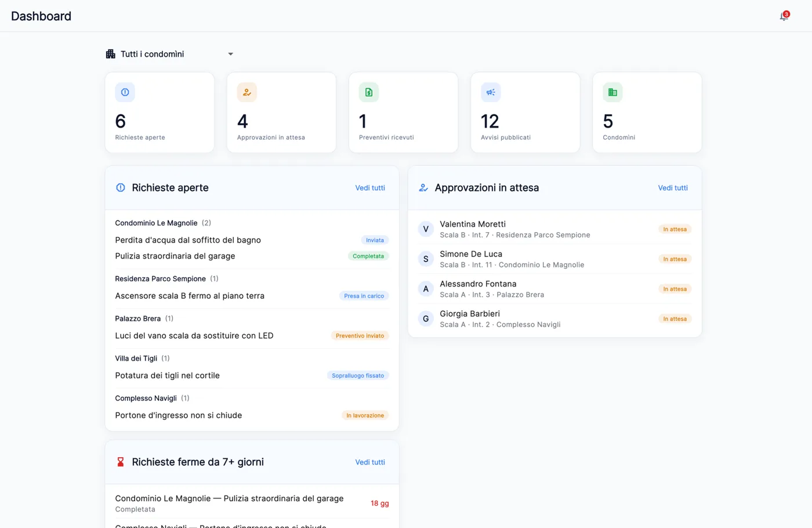Open Simone De Luca approval row
The width and height of the screenshot is (812, 528).
[554, 259]
